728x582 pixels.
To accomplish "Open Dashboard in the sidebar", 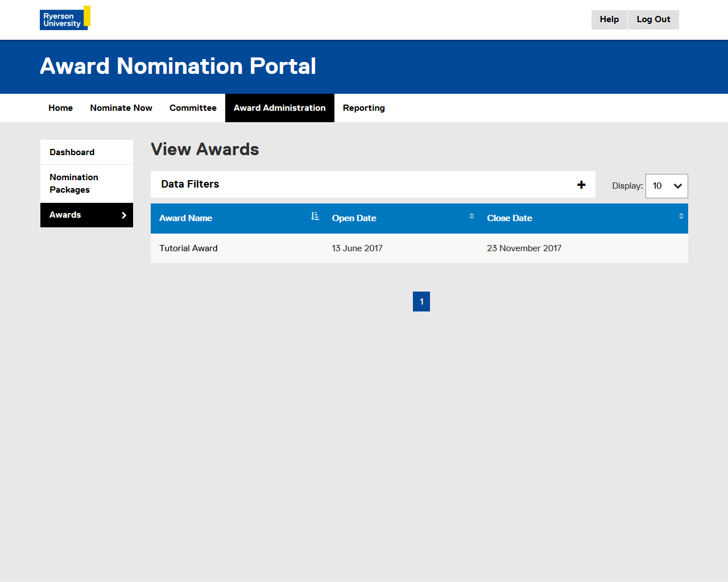I will click(72, 152).
